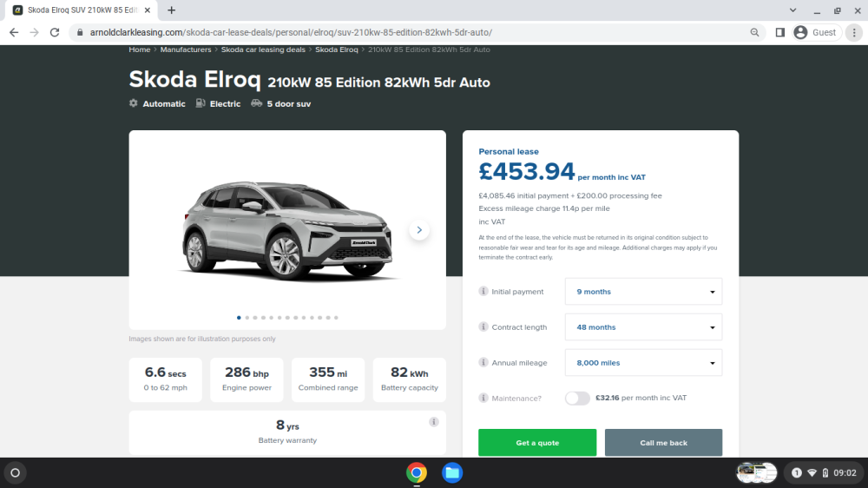This screenshot has width=868, height=488.
Task: Click the browser back arrow
Action: [x=14, y=33]
